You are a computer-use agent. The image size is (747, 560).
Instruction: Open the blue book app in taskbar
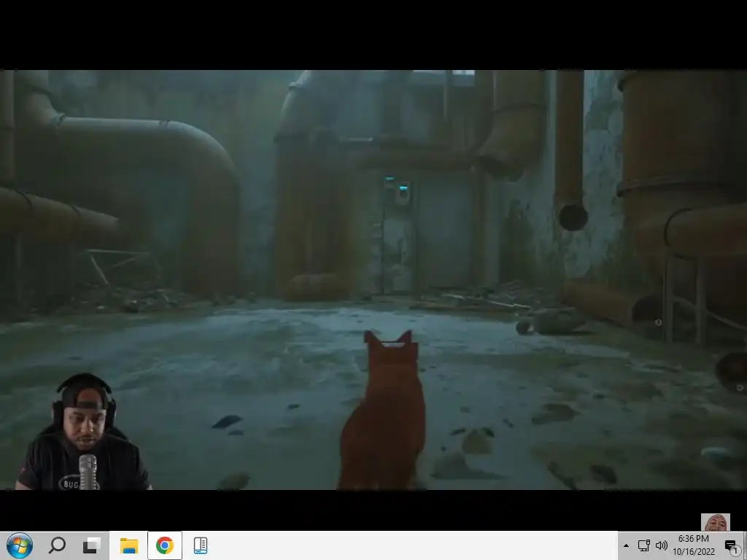(x=201, y=545)
